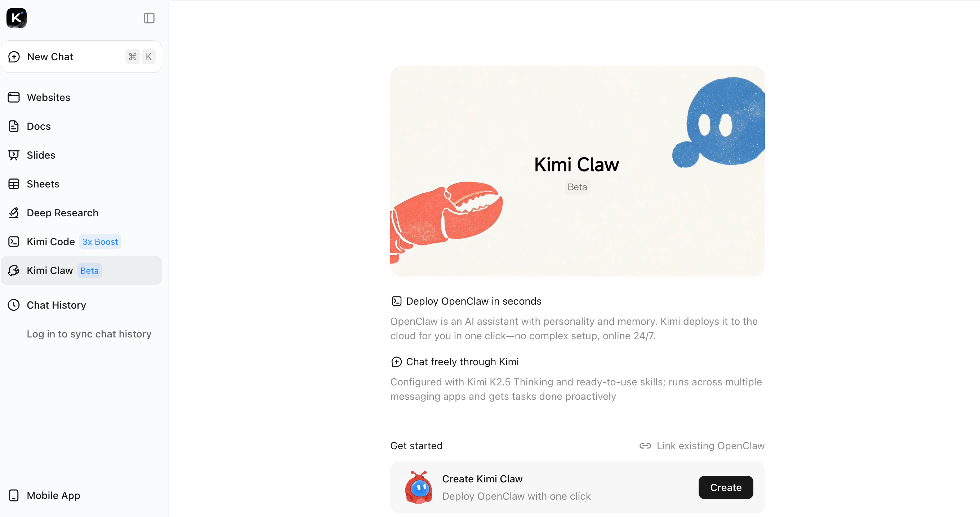Screen dimensions: 980x517
Task: Select the Kimi Claw sidebar item
Action: pos(81,271)
